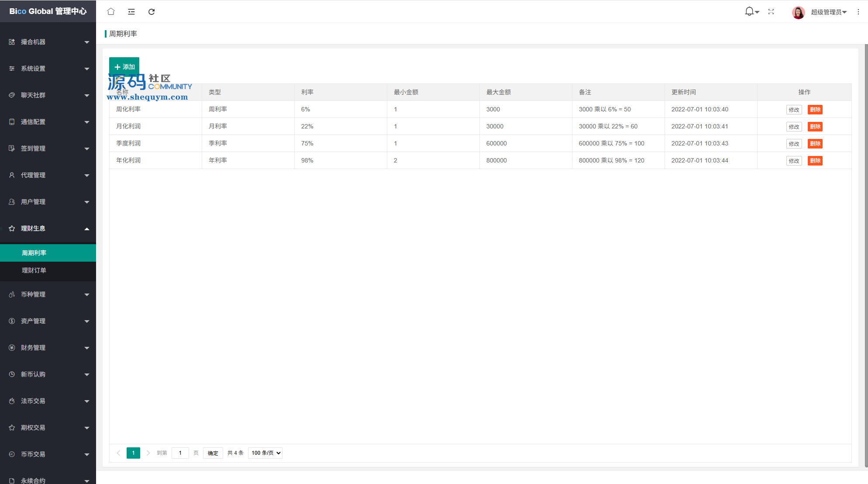This screenshot has height=484, width=868.
Task: Click the 理财生息 star icon
Action: click(x=12, y=228)
